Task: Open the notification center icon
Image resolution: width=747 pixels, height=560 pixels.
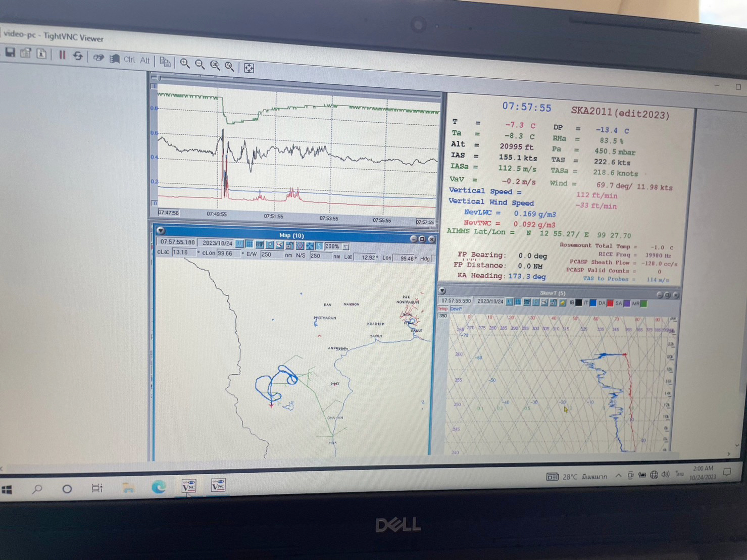Action: [x=727, y=472]
